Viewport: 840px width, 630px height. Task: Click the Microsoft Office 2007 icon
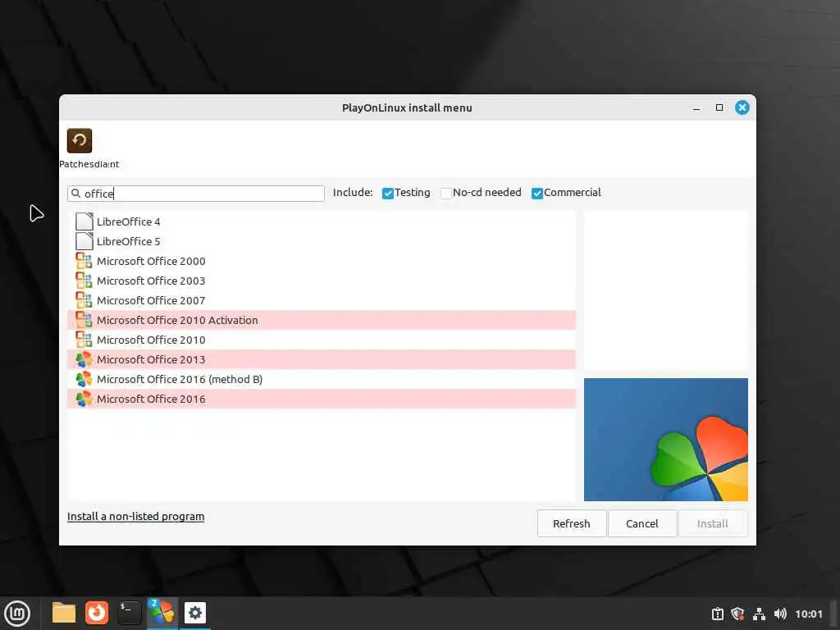(84, 300)
